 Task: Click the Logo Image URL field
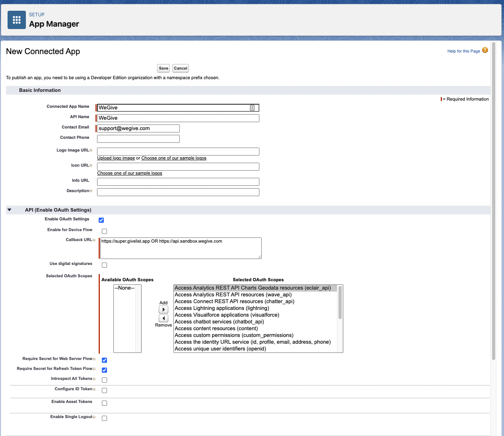pos(178,152)
